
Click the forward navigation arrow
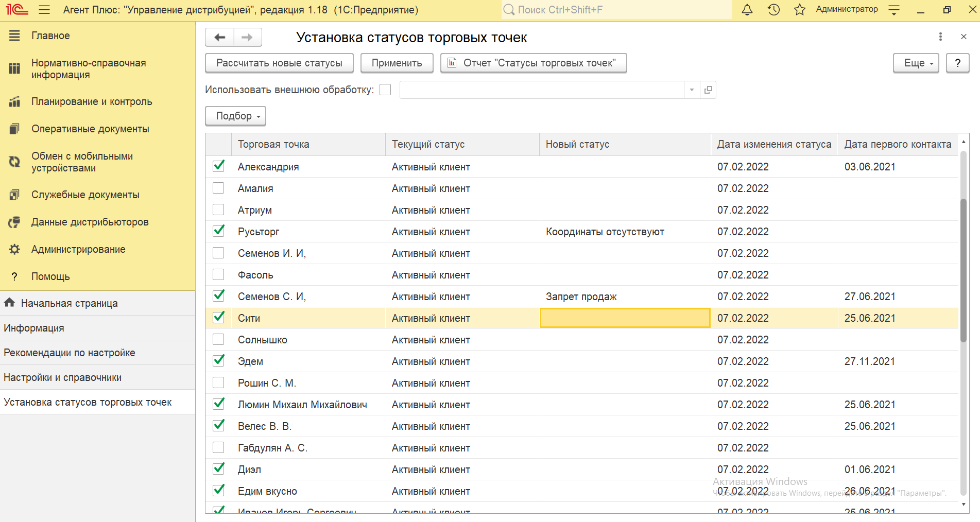247,37
